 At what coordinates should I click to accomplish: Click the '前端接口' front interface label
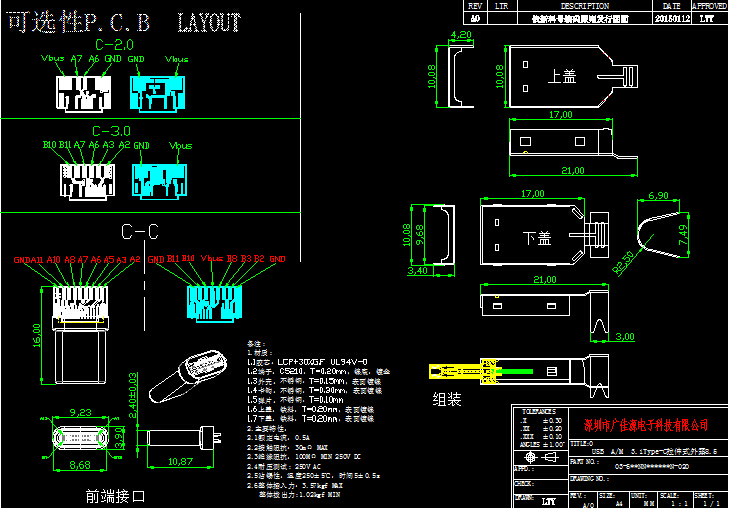click(115, 496)
